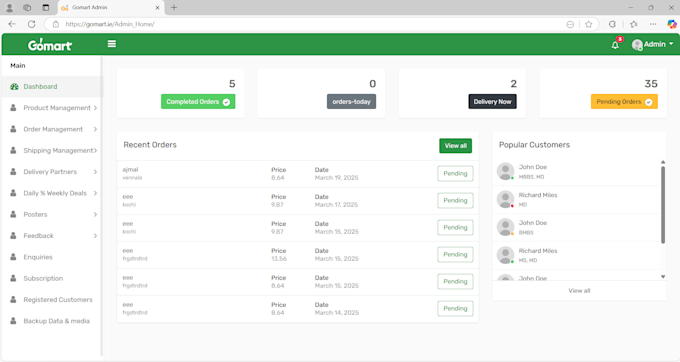Expand the Shipping Management submenu chevron
680x362 pixels.
click(95, 150)
